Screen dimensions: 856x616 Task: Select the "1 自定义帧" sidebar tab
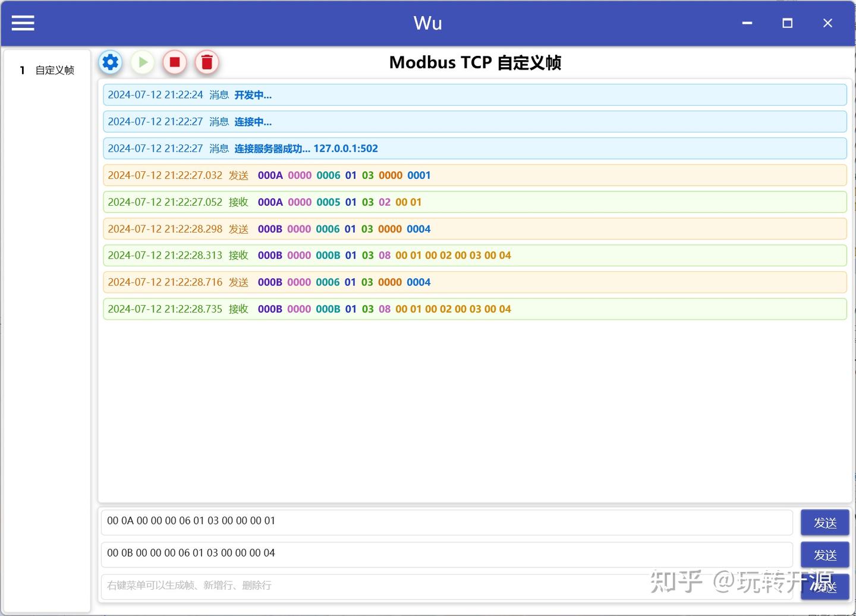point(48,70)
